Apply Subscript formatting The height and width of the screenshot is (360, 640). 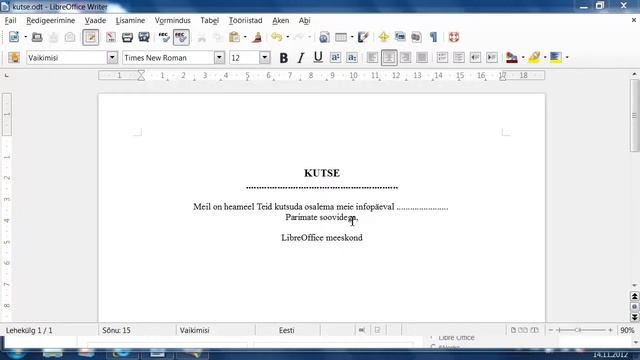[352, 58]
